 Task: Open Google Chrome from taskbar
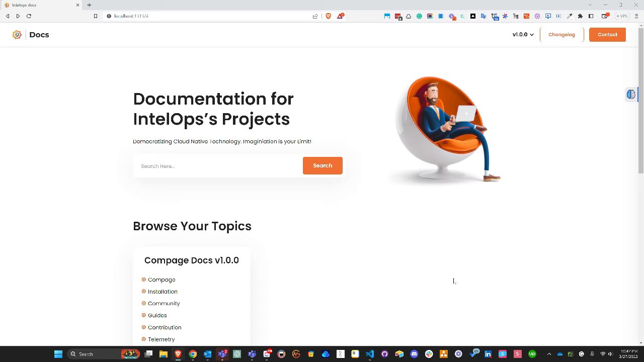pyautogui.click(x=193, y=354)
